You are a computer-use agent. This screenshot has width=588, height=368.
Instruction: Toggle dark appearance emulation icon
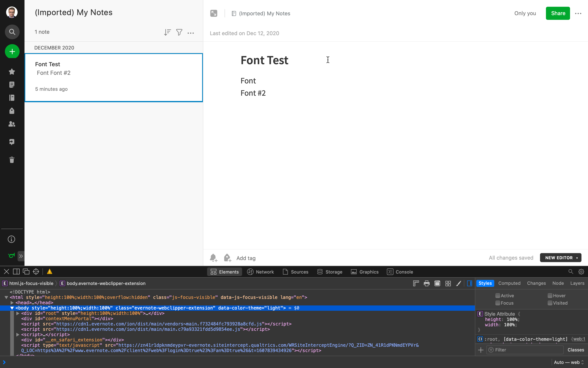pos(437,283)
